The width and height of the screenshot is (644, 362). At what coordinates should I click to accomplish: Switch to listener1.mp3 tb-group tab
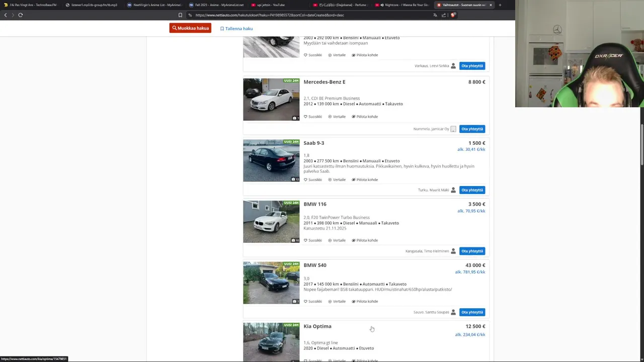92,5
